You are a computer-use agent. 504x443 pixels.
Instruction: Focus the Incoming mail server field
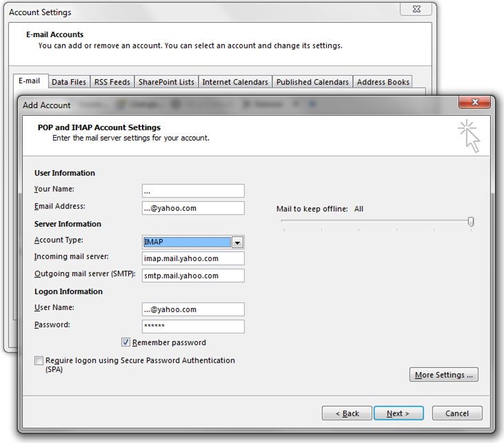coord(193,258)
